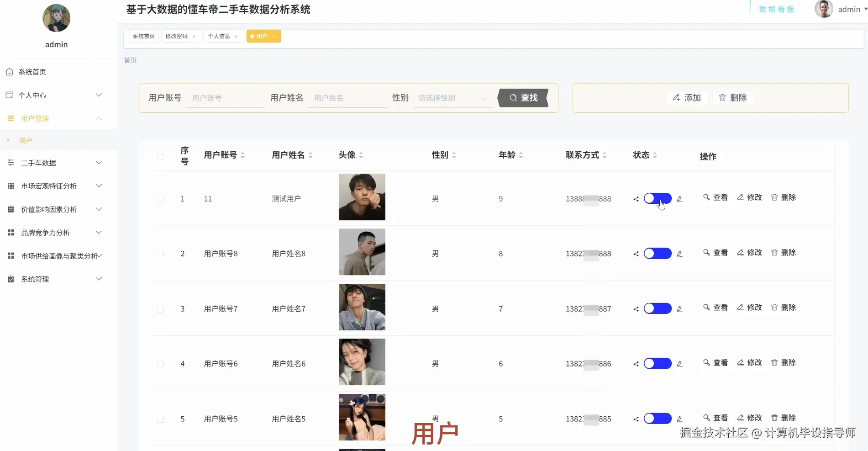
Task: Click the pencil icon beside 用户账号8 status switch
Action: (x=679, y=254)
